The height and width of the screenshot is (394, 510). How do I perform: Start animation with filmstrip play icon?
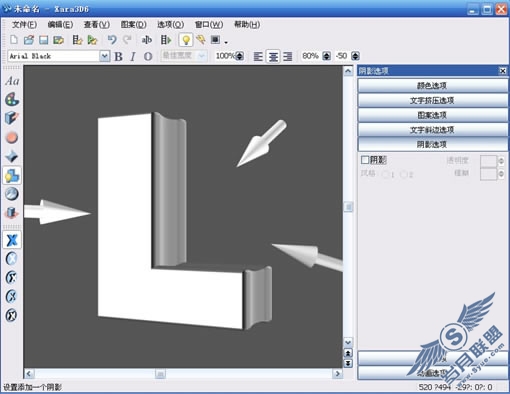(166, 40)
